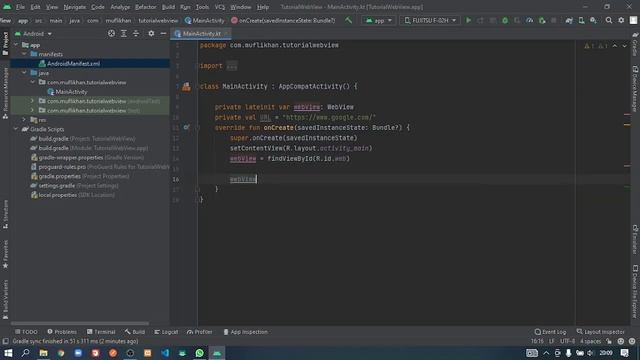Open the Profiler tool window

(x=200, y=332)
